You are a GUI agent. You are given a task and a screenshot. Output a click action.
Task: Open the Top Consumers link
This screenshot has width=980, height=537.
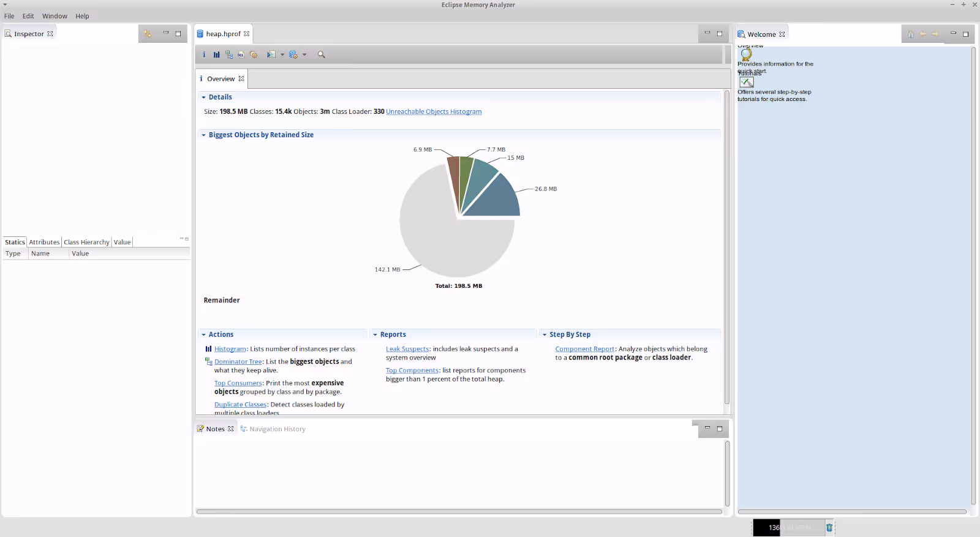(238, 383)
